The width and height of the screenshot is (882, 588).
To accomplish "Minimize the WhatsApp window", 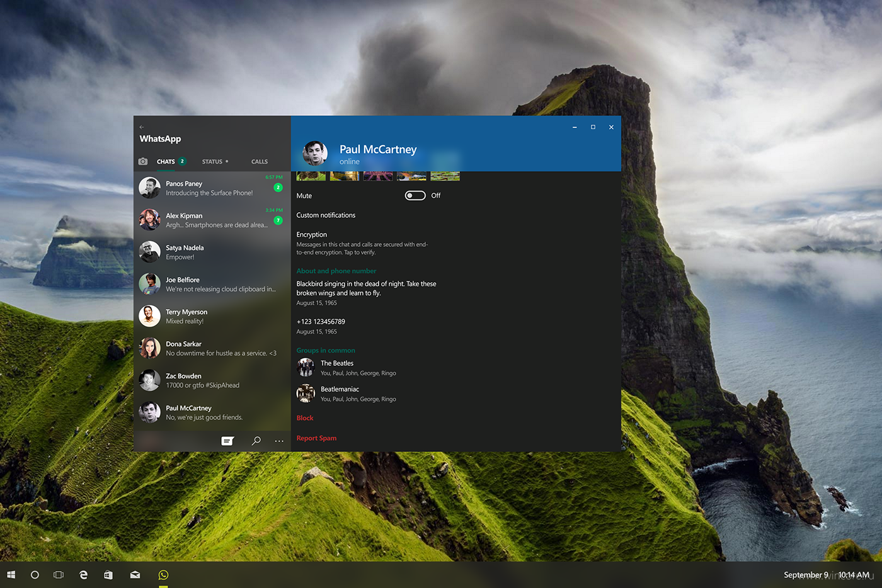I will [575, 127].
